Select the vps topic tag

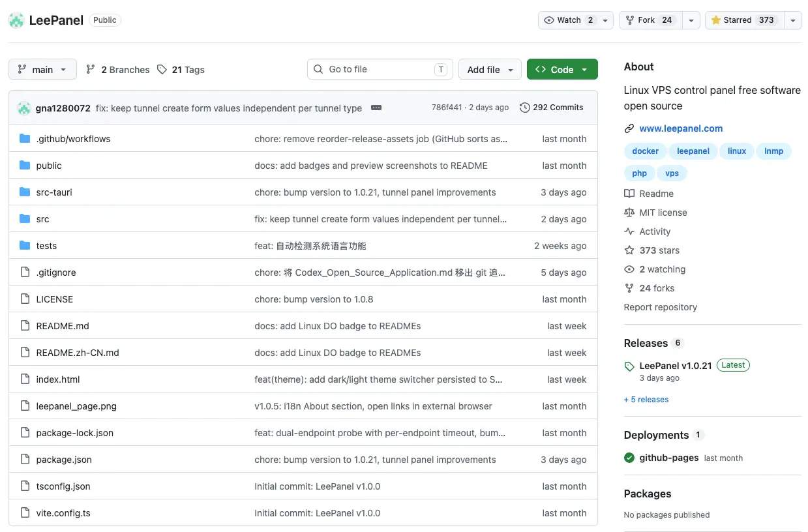coord(672,173)
